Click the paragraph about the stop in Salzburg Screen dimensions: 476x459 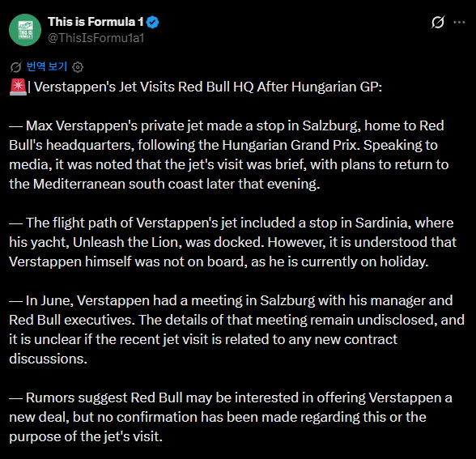229,155
